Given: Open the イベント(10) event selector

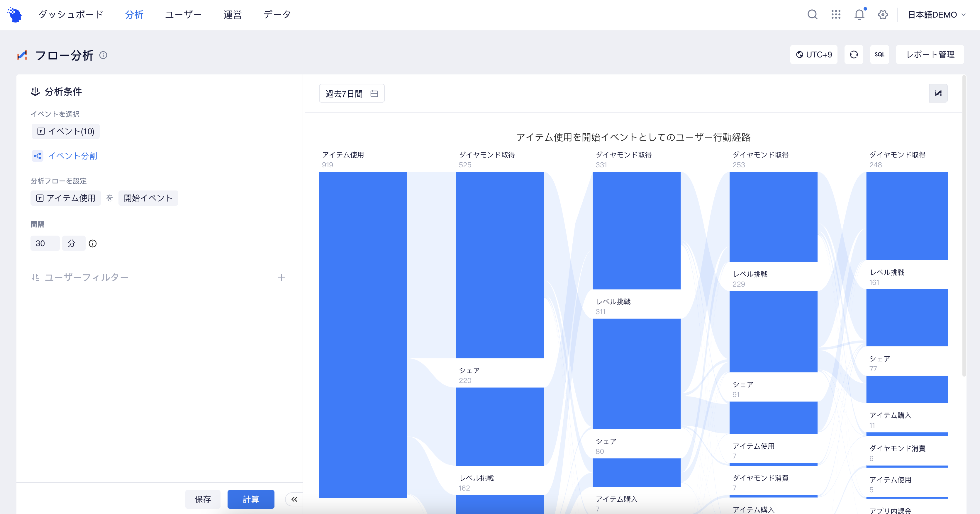Looking at the screenshot, I should coord(65,131).
